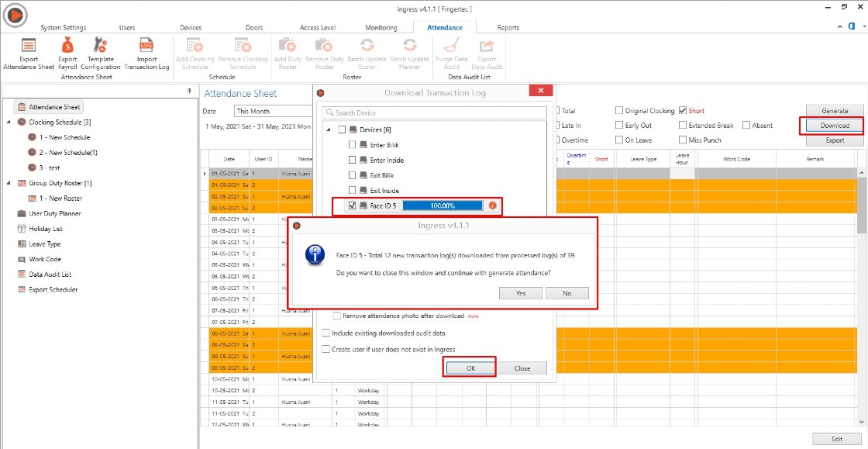Collapse Group Duty Roster [1] tree node
The width and height of the screenshot is (868, 449).
pos(9,183)
